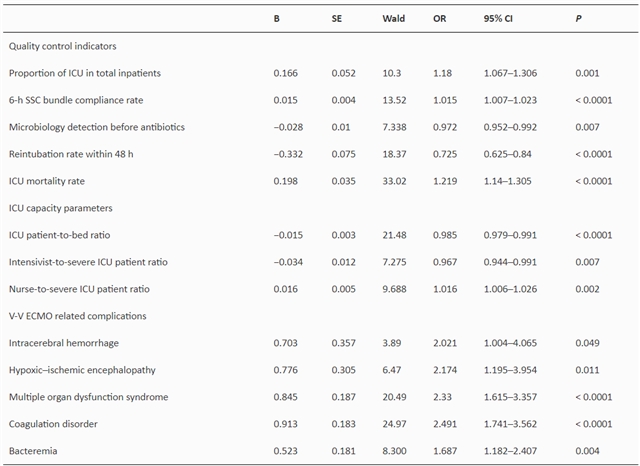The width and height of the screenshot is (640, 466).
Task: Click the italic 'P' column header
Action: coord(580,19)
